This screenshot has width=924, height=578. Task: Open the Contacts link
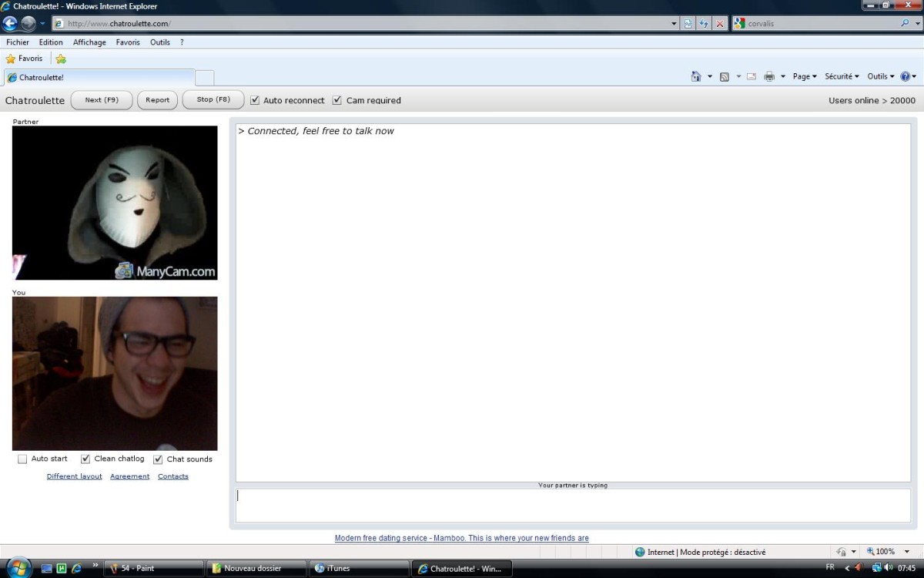(173, 476)
